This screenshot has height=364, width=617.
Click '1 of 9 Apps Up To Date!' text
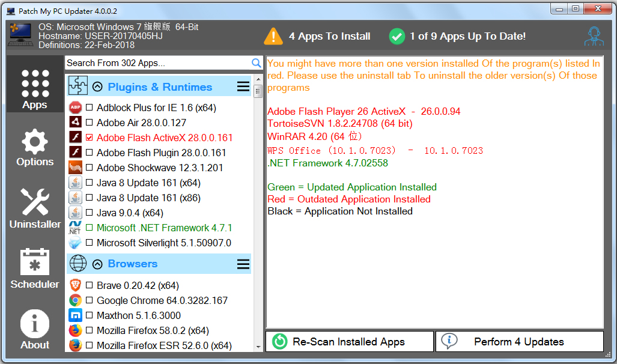468,36
